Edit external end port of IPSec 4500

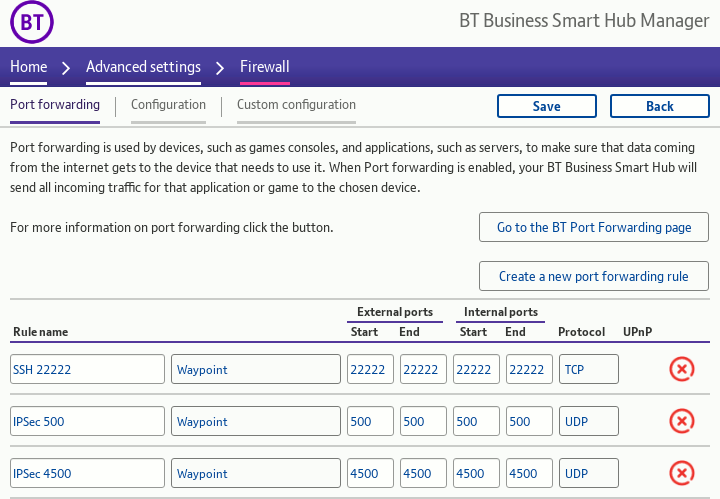(423, 473)
